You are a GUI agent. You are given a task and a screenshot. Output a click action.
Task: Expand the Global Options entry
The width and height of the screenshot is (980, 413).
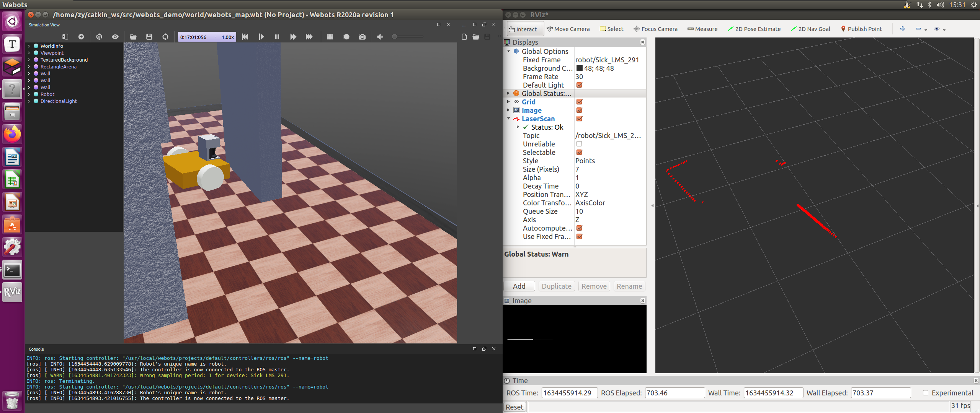(508, 51)
